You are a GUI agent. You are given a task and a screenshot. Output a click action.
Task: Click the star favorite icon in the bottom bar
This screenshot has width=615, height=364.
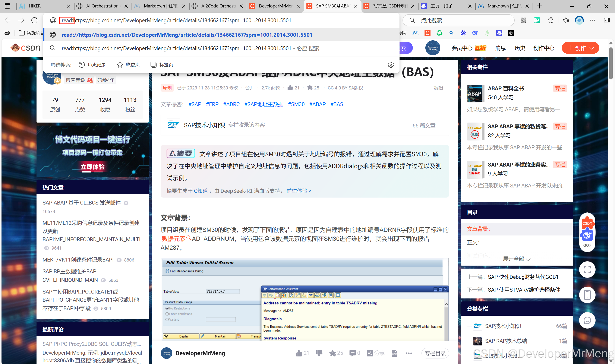(332, 353)
